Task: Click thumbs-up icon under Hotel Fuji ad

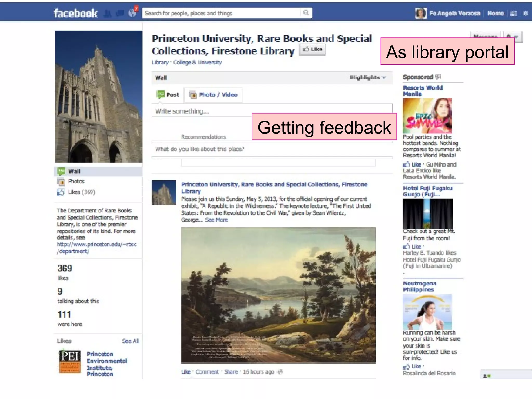Action: [406, 247]
